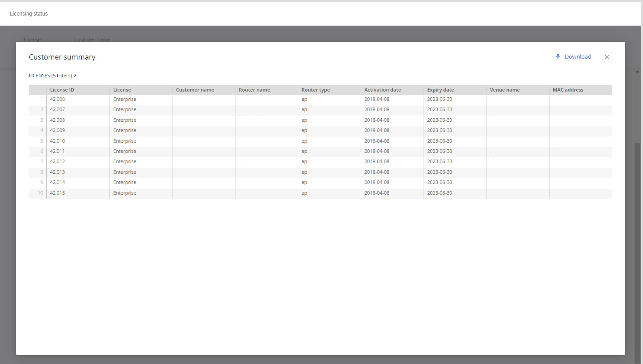The image size is (643, 364).
Task: Sort by Router type column header
Action: (316, 90)
